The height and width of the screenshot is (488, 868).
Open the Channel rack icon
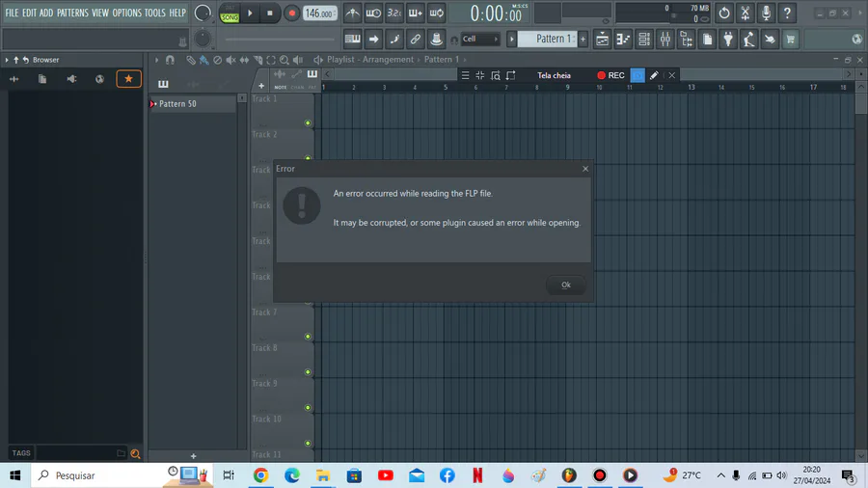point(644,39)
